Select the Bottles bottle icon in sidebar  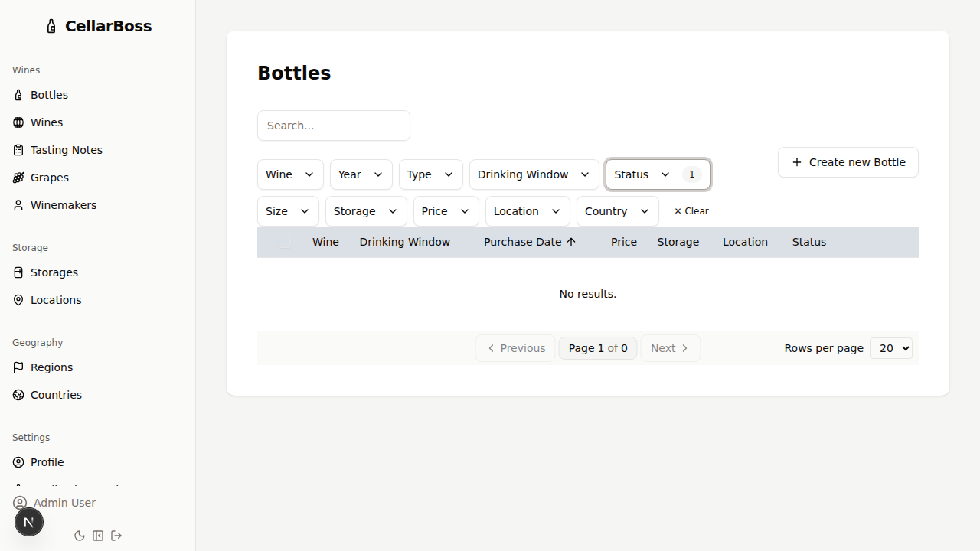pos(18,95)
